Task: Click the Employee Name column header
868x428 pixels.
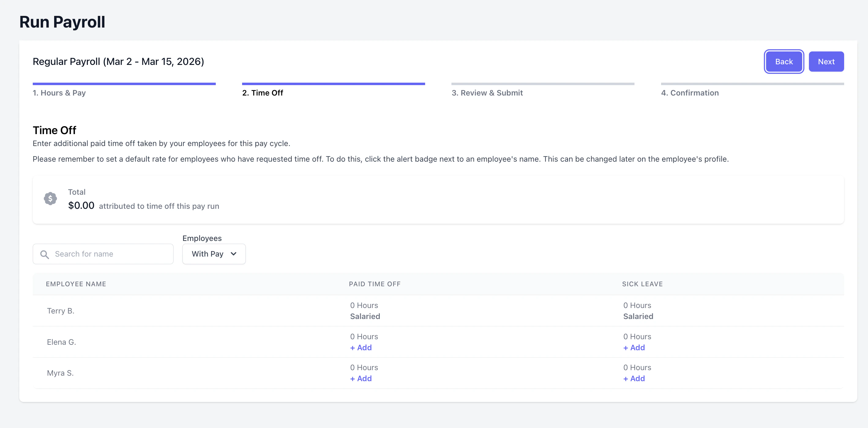Action: pos(76,284)
